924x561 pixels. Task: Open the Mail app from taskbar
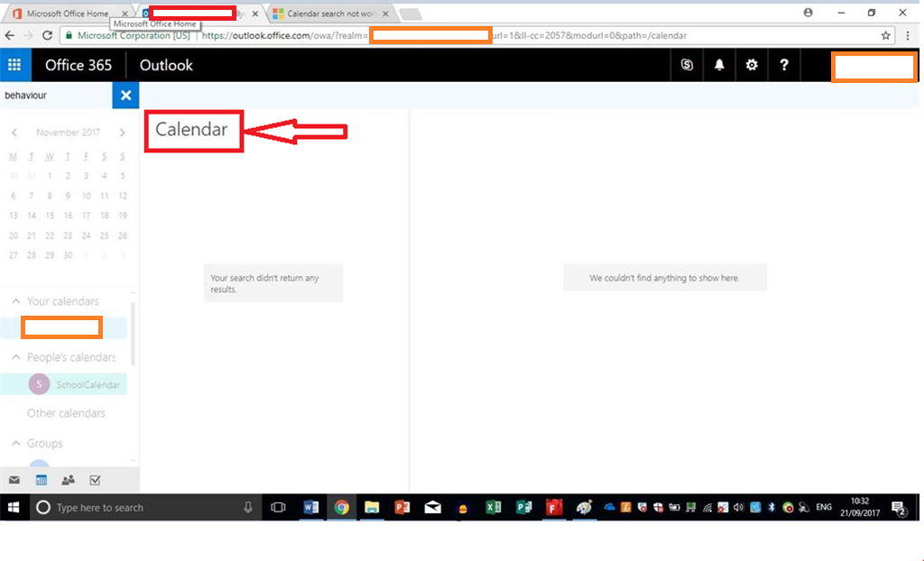tap(432, 508)
